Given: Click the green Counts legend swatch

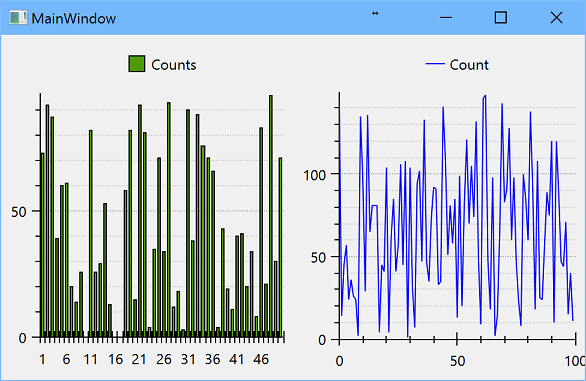Looking at the screenshot, I should (137, 64).
